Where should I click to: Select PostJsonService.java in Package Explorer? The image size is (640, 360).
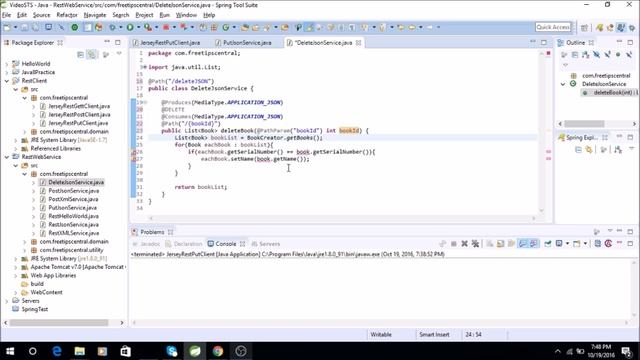73,191
